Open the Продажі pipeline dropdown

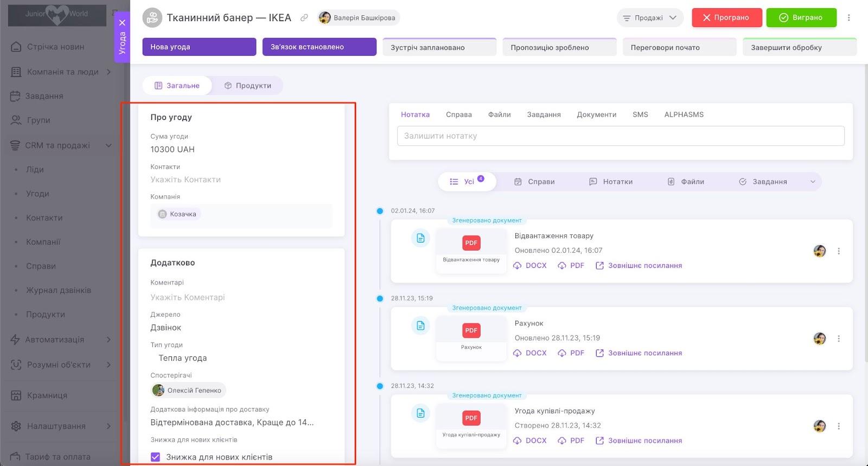click(650, 18)
